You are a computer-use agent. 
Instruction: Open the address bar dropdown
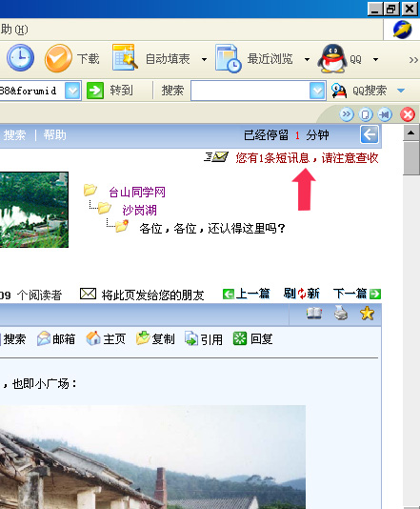pos(72,91)
